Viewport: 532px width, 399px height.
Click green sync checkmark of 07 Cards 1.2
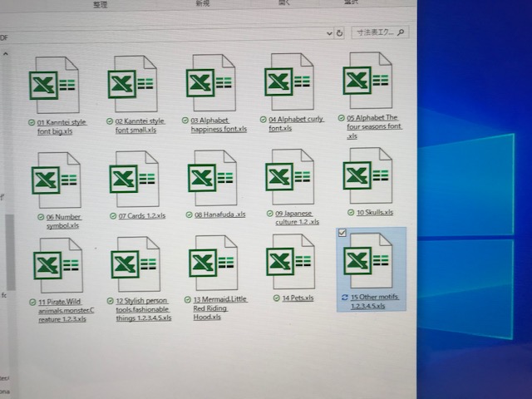pyautogui.click(x=113, y=216)
